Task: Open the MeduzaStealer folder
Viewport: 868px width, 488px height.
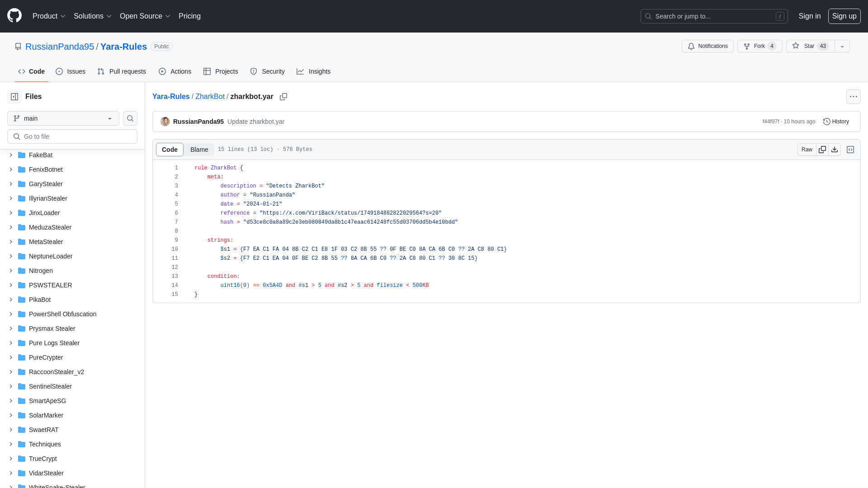Action: click(x=50, y=227)
